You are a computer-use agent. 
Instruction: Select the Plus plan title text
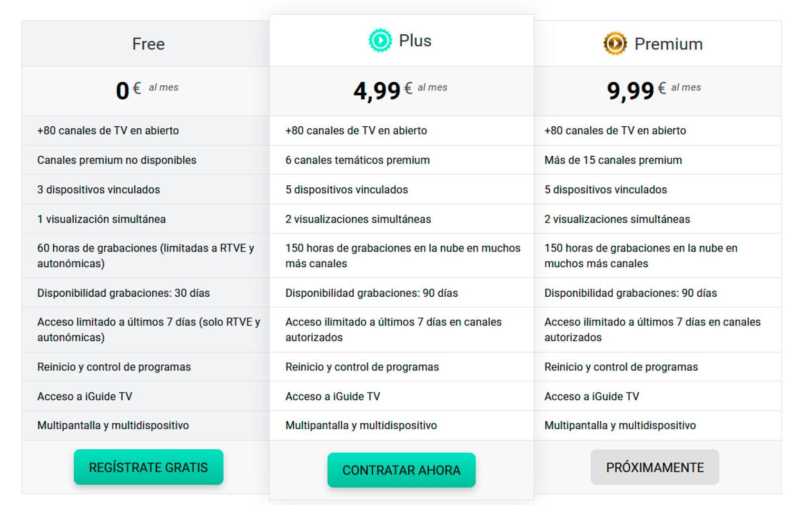click(415, 41)
